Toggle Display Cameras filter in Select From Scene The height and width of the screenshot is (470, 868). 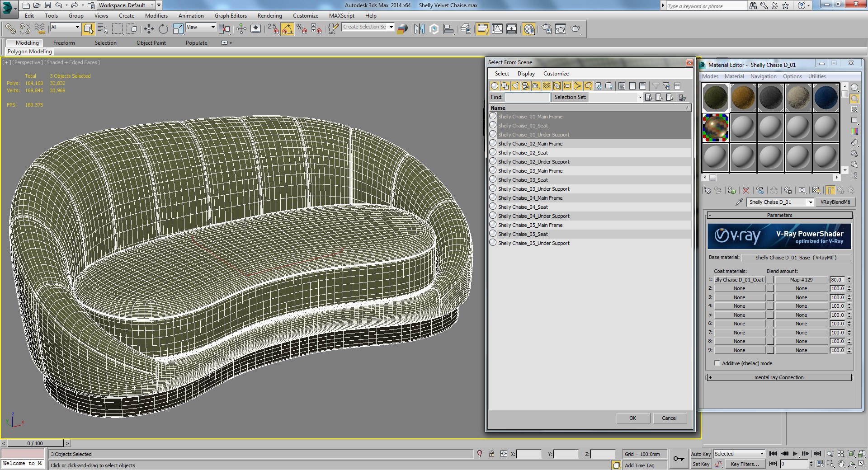click(525, 86)
